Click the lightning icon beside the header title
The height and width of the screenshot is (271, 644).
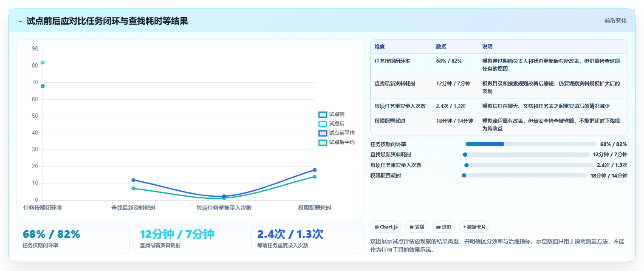pos(20,21)
